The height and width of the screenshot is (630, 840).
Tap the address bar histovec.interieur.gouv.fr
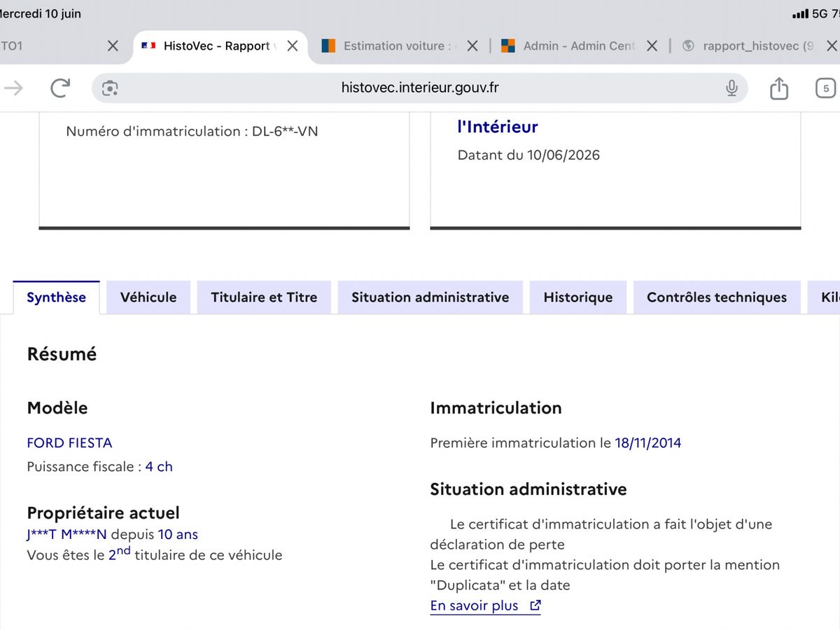coord(420,87)
